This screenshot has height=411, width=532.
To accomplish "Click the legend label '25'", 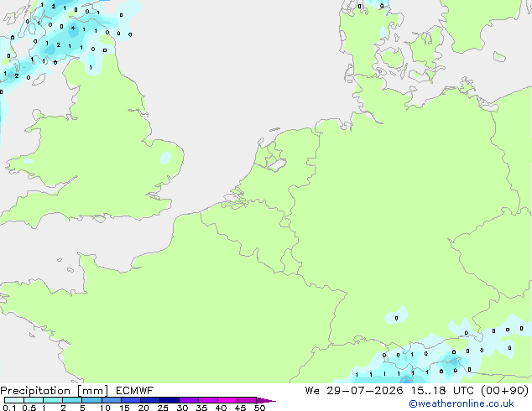I will [x=163, y=408].
